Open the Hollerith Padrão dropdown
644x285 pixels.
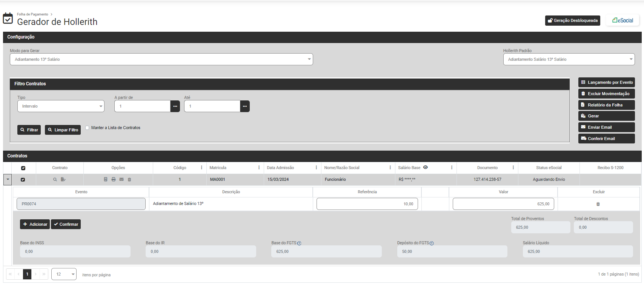(x=569, y=59)
